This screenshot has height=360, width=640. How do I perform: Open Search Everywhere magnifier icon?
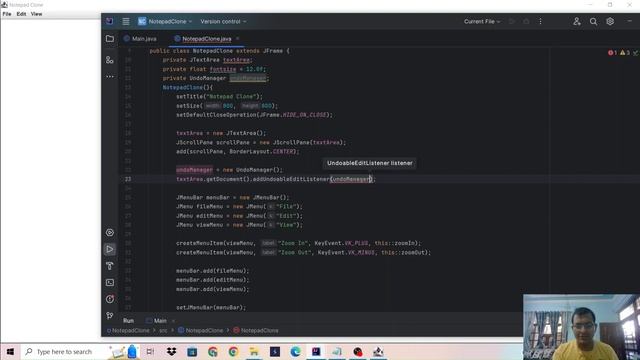tap(593, 22)
